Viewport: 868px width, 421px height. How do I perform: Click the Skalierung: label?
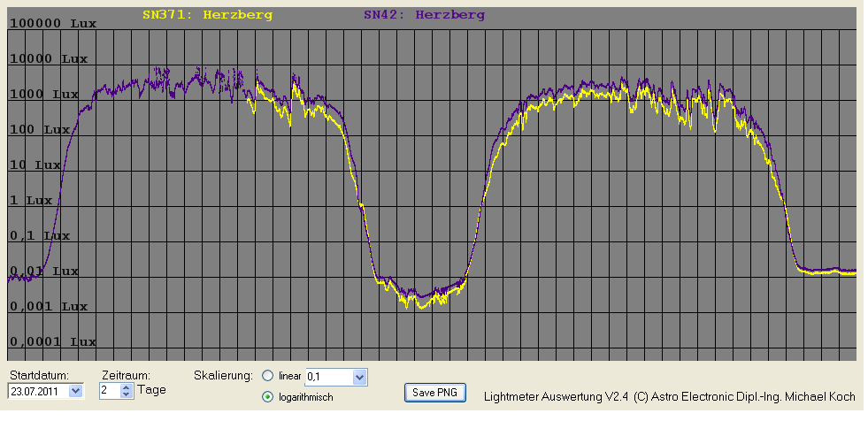[x=224, y=375]
